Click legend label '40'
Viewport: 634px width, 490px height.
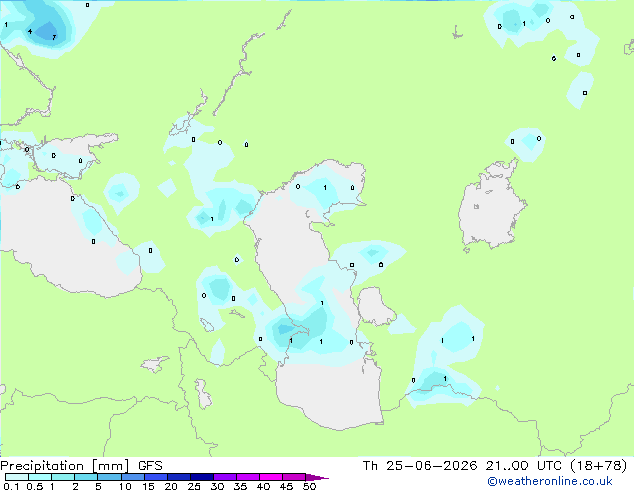(x=263, y=486)
